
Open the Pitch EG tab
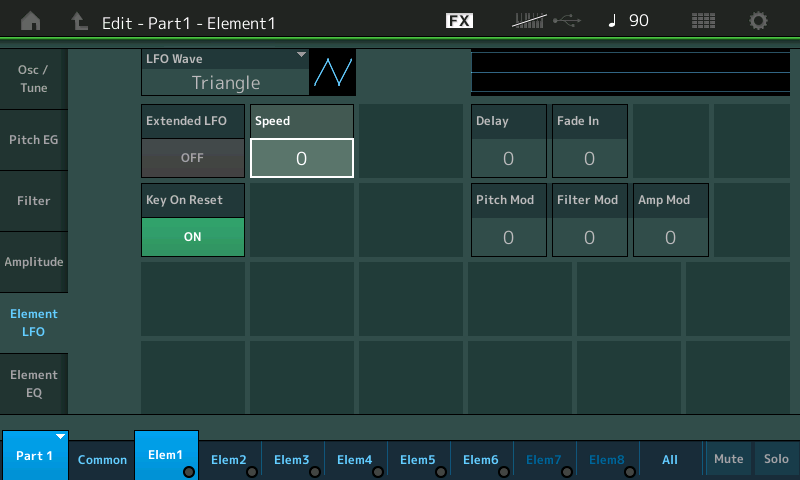click(34, 140)
